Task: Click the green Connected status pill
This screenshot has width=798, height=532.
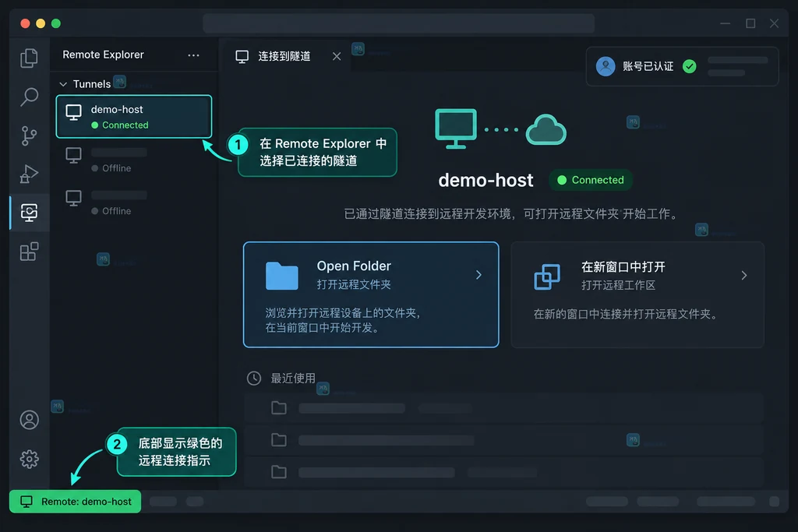Action: 591,180
